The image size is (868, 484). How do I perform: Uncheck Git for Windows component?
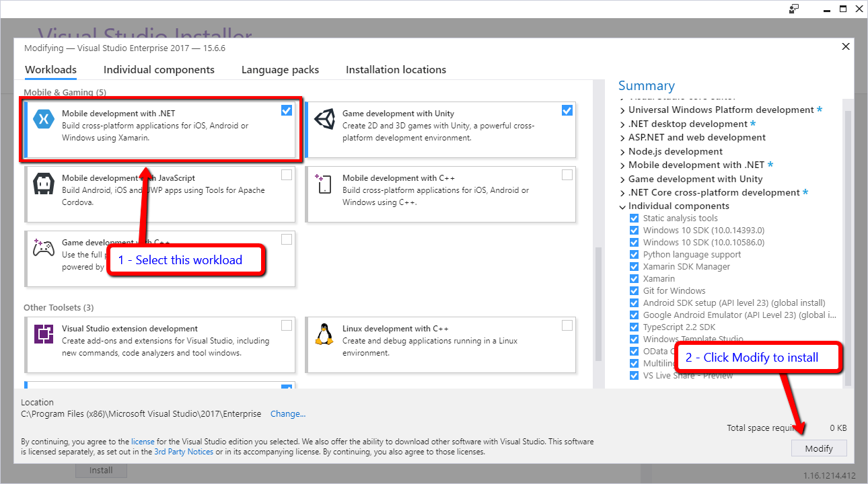tap(634, 291)
